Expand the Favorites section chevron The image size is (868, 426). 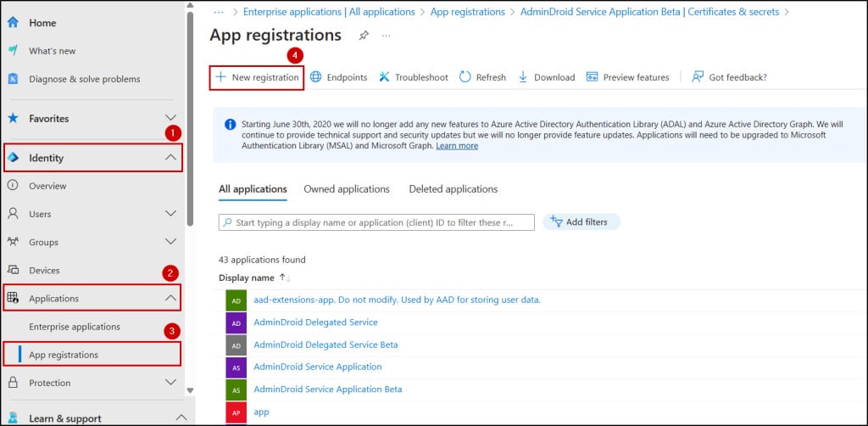pyautogui.click(x=171, y=118)
